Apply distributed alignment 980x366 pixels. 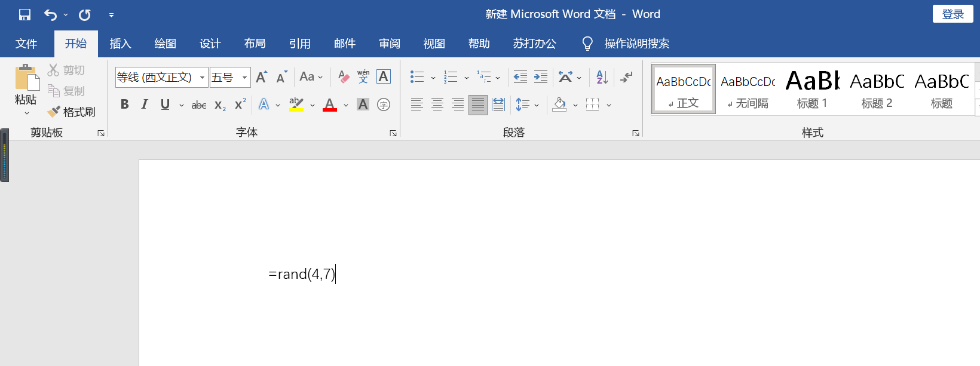498,105
